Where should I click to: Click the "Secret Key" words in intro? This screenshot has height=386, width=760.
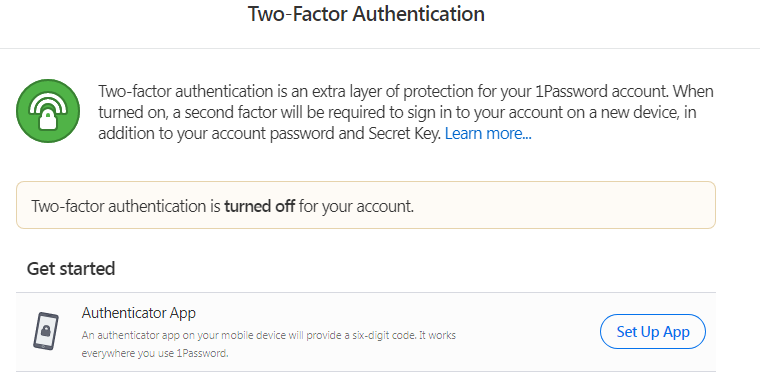[x=404, y=133]
